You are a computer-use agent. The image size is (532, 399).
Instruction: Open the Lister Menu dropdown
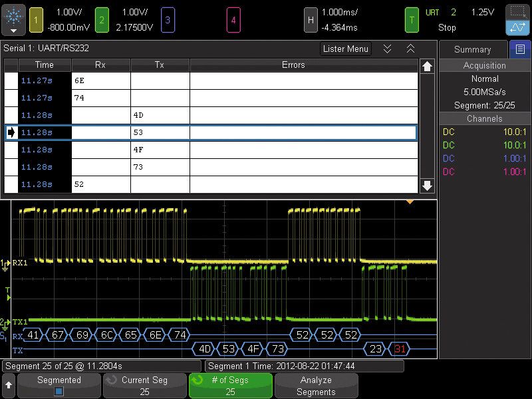point(345,49)
